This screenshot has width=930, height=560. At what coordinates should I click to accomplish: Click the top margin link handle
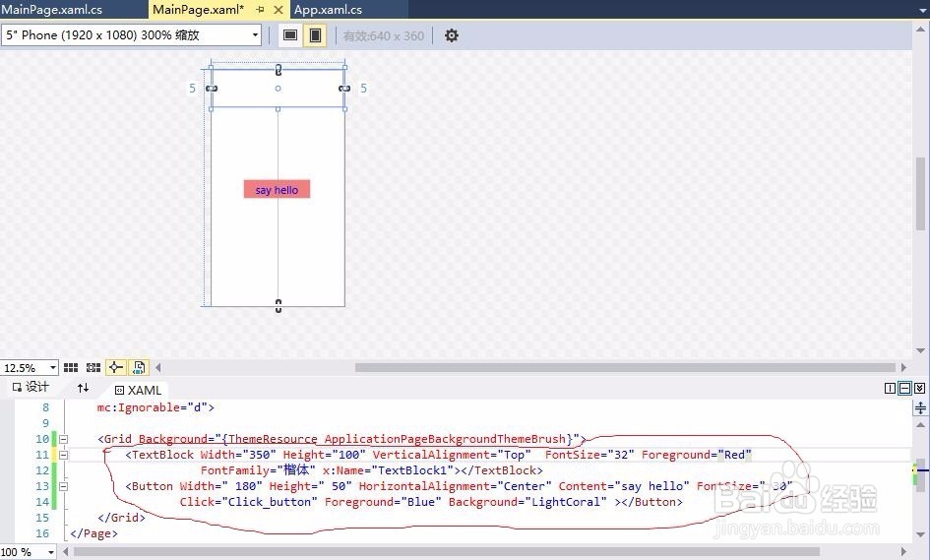279,70
